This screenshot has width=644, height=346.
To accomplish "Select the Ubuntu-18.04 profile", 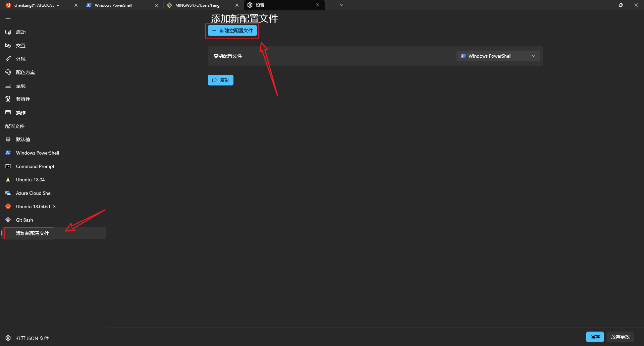I will pyautogui.click(x=54, y=180).
